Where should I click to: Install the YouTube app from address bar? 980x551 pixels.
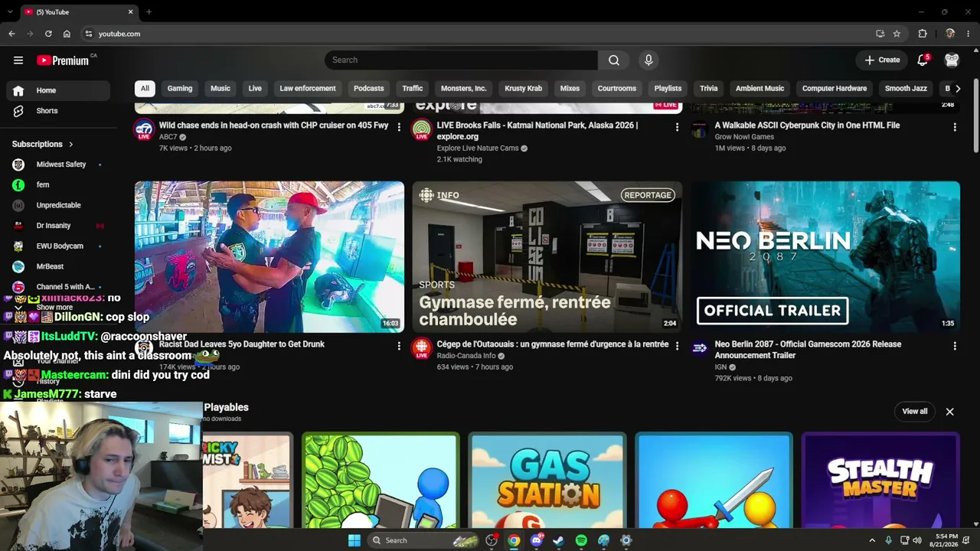pos(880,34)
